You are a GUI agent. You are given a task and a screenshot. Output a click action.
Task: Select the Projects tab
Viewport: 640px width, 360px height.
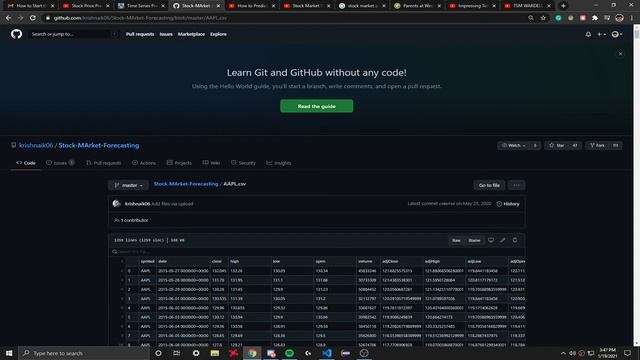[x=179, y=163]
